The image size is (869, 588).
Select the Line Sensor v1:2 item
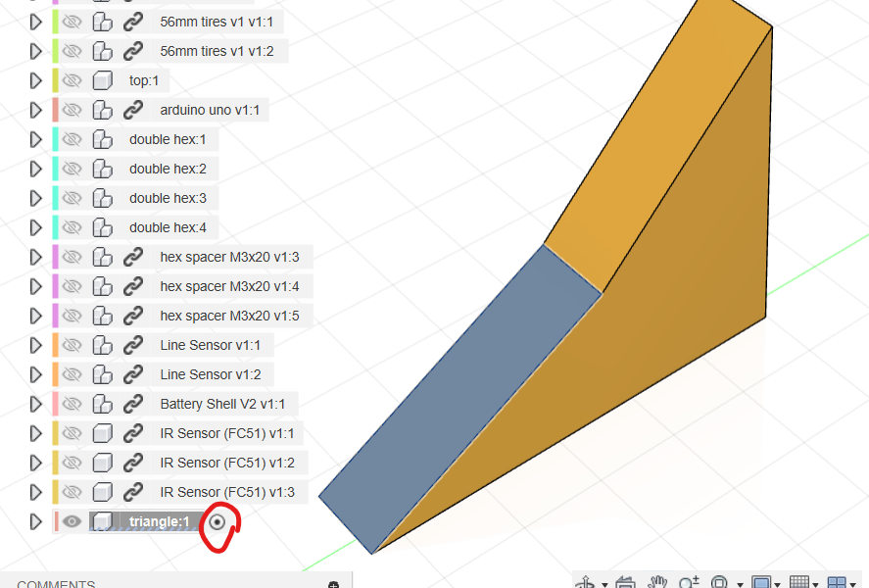tap(211, 374)
